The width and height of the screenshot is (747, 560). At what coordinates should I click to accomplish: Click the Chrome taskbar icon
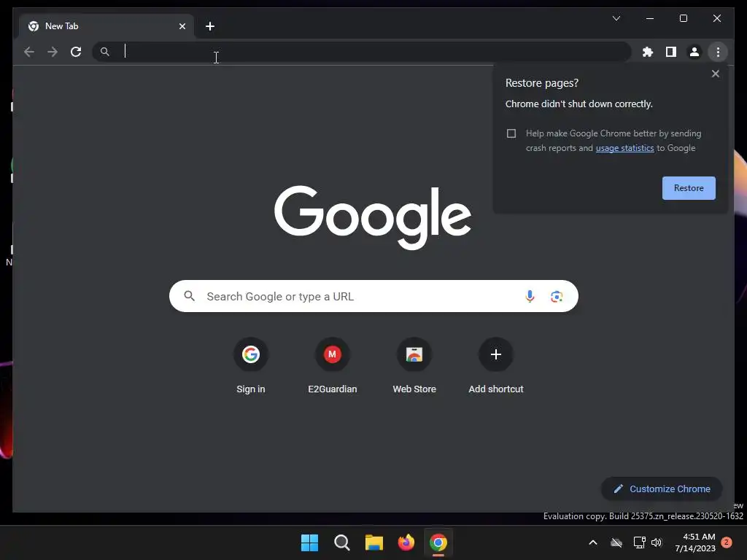pyautogui.click(x=438, y=542)
